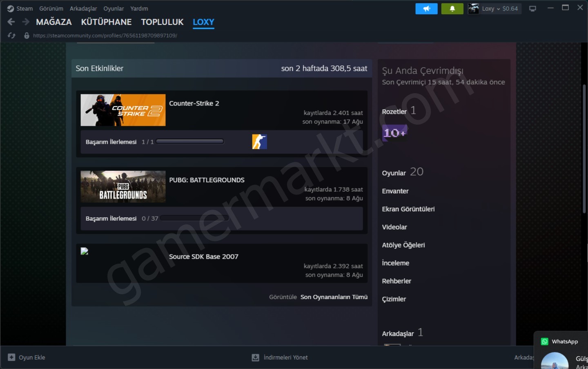Switch to Big Picture mode monitor icon
This screenshot has height=369, width=588.
(532, 9)
